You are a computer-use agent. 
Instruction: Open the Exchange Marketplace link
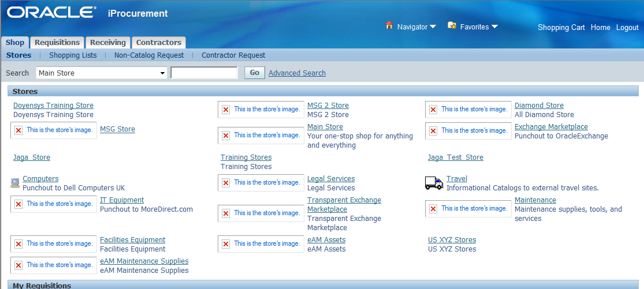click(551, 127)
